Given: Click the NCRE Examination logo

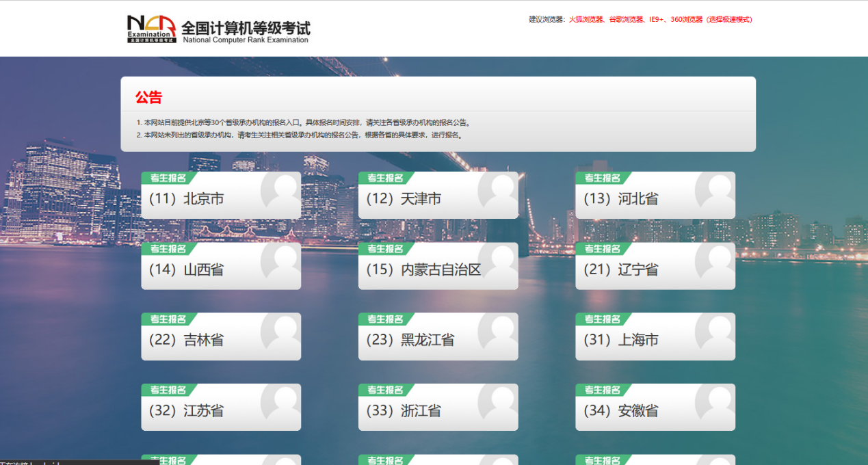Looking at the screenshot, I should (x=151, y=29).
